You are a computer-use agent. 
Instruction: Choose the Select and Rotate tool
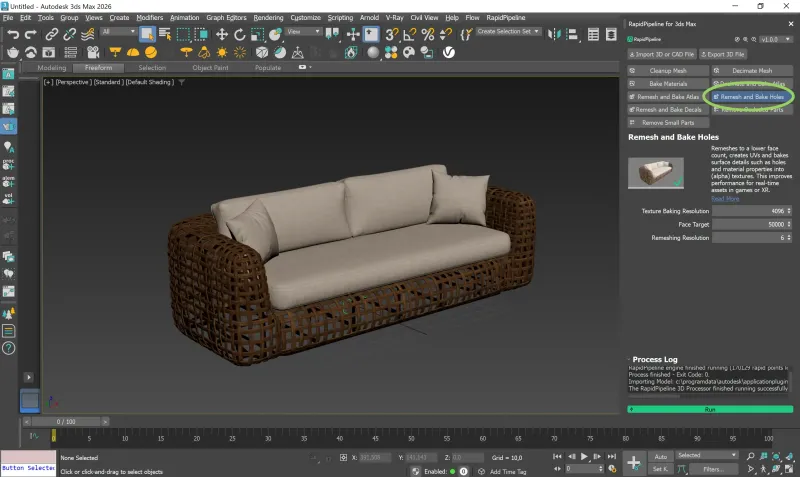pos(241,33)
